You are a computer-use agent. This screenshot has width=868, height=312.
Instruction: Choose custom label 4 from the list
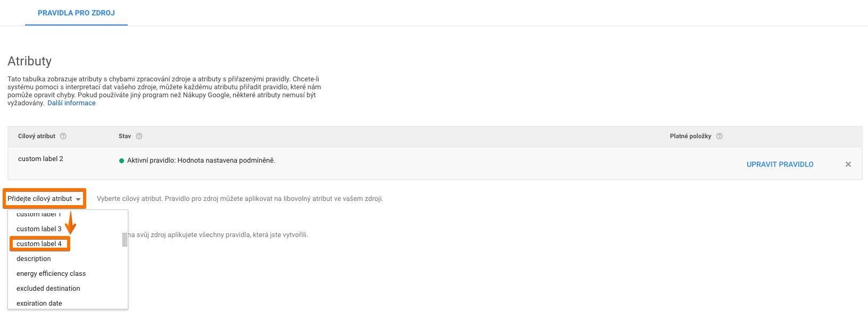point(39,244)
